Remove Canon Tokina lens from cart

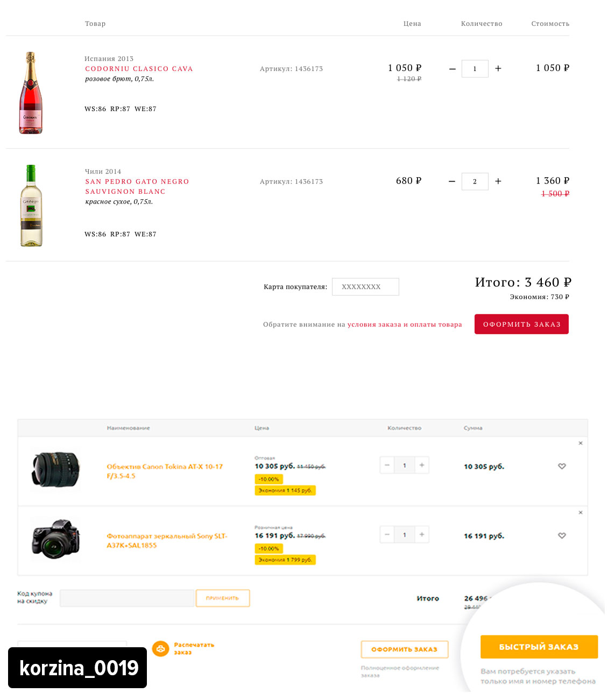coord(581,443)
